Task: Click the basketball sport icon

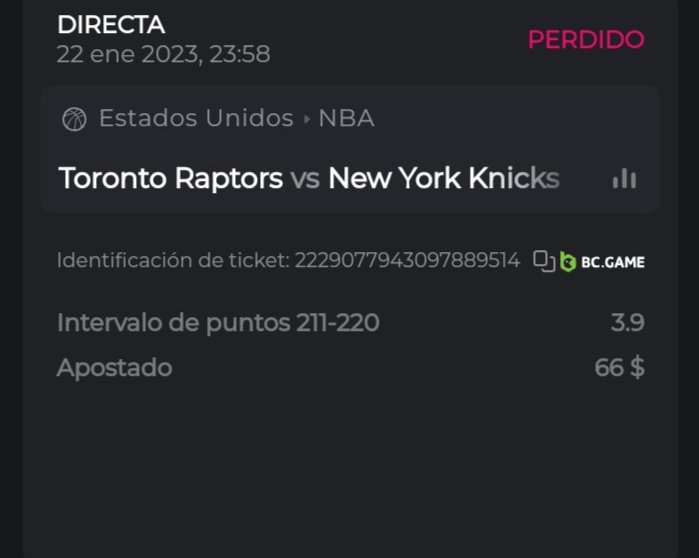Action: (x=75, y=119)
